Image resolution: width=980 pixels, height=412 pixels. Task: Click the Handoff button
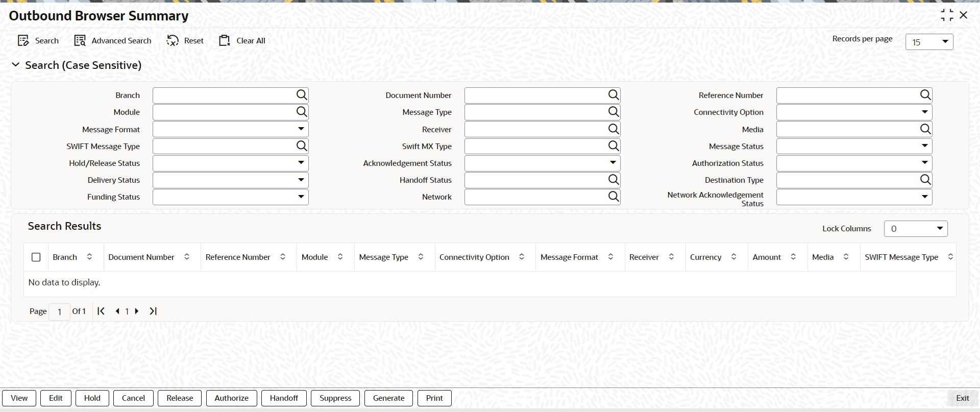click(x=284, y=398)
